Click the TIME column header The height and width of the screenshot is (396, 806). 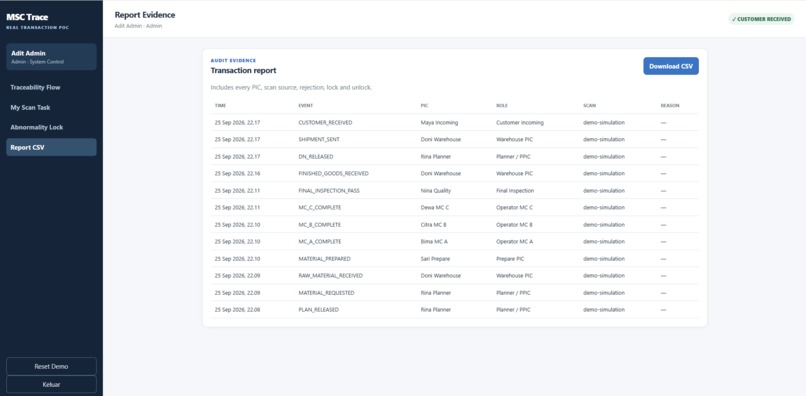(x=220, y=105)
